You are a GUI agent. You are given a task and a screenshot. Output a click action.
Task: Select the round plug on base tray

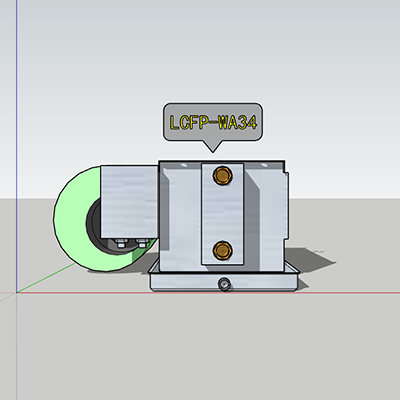click(224, 284)
